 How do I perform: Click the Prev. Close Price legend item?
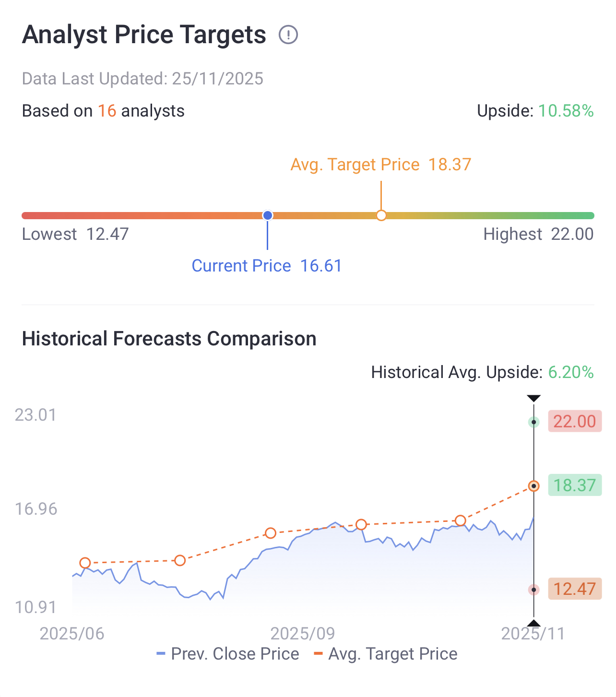click(x=228, y=654)
